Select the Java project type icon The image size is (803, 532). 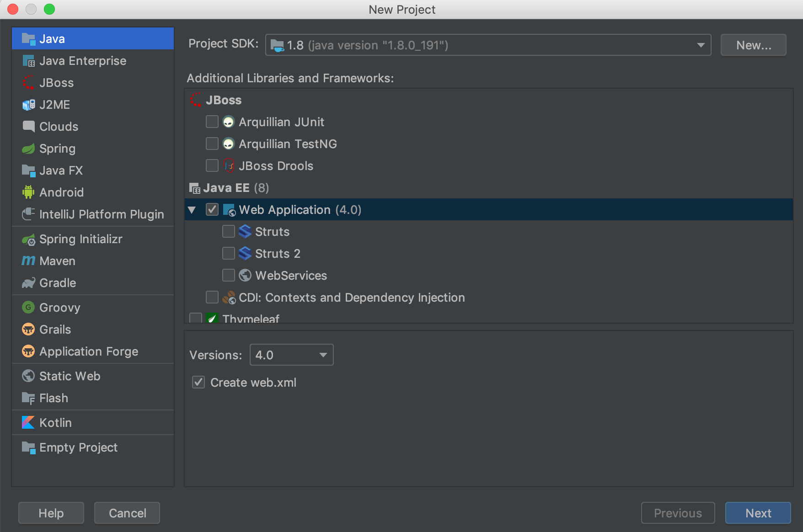tap(28, 39)
